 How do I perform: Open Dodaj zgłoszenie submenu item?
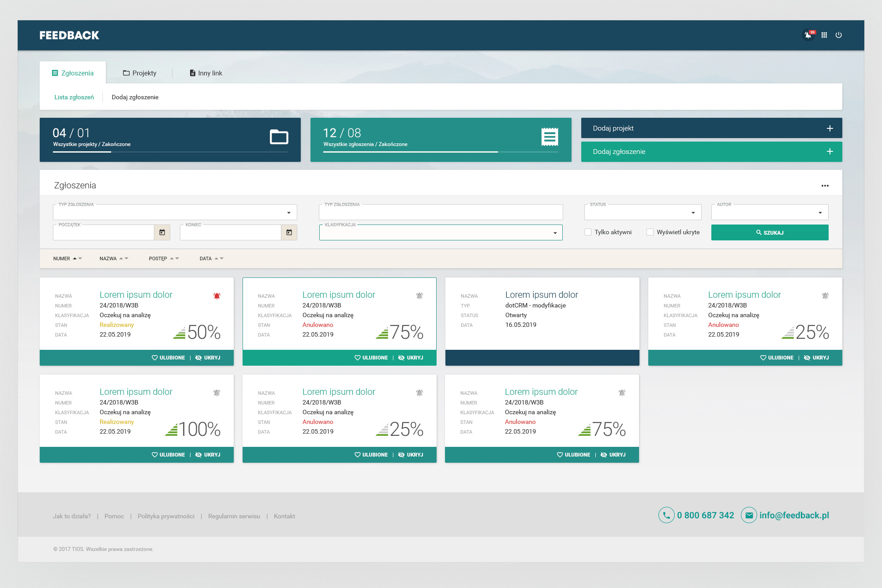tap(135, 97)
